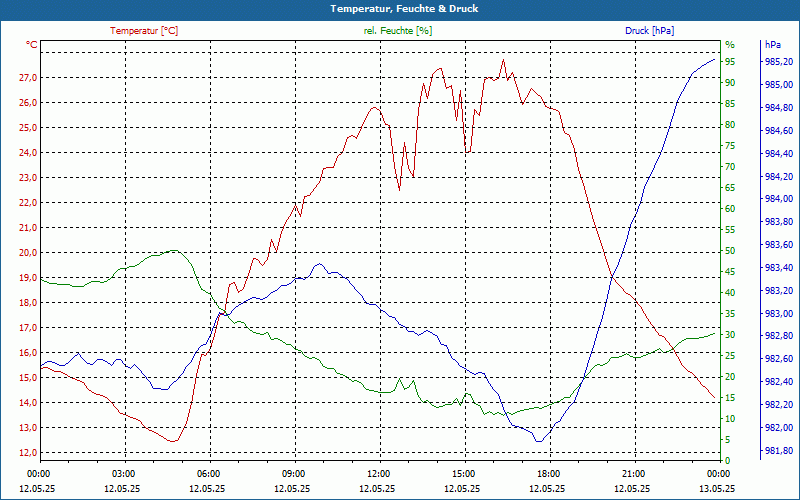This screenshot has height=500, width=800.
Task: Click the green 10 humidity axis value
Action: point(730,419)
